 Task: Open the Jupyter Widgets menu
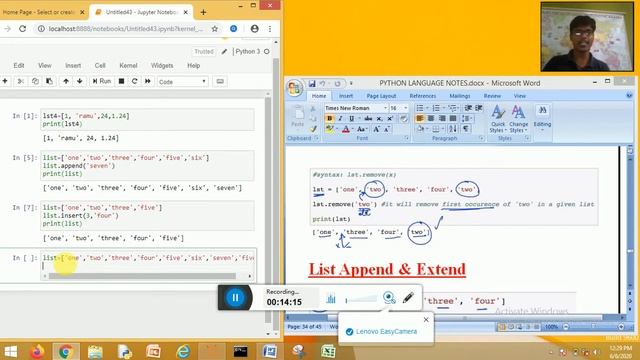click(x=162, y=65)
